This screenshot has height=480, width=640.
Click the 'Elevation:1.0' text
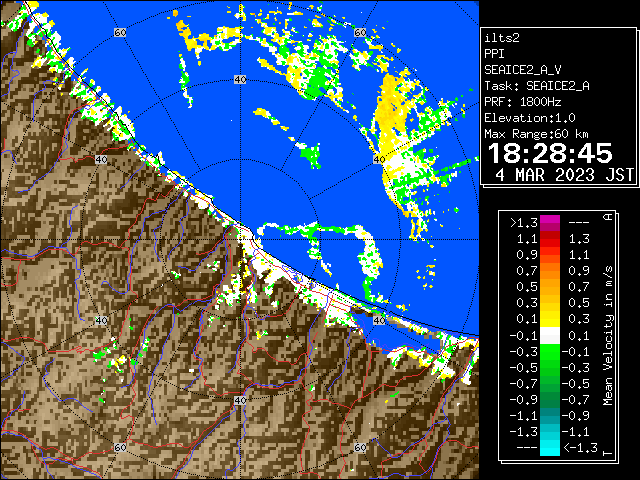(530, 118)
